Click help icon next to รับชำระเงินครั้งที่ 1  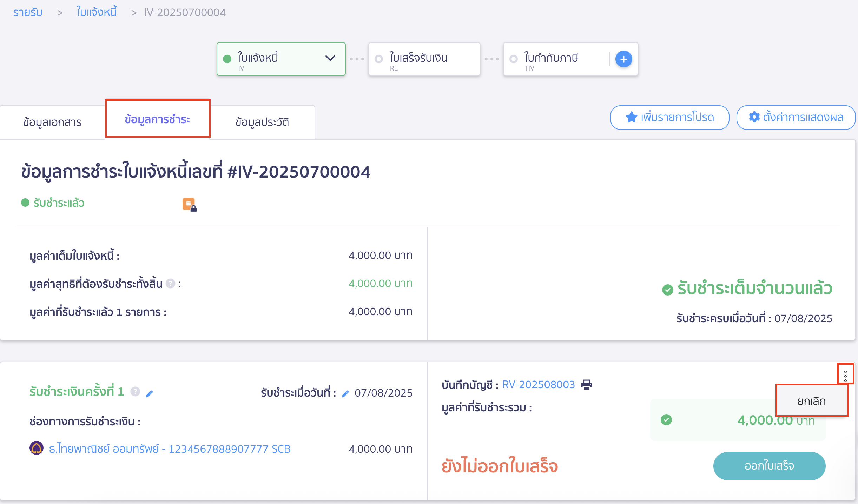click(135, 392)
